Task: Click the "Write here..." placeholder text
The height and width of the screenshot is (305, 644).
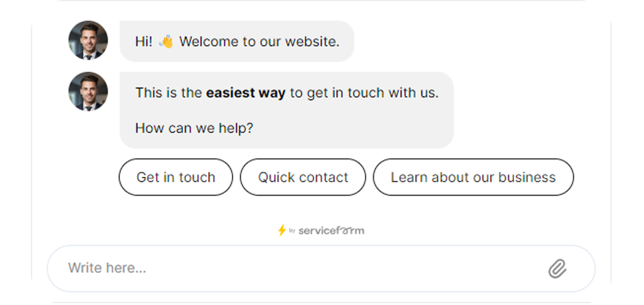Action: point(107,268)
